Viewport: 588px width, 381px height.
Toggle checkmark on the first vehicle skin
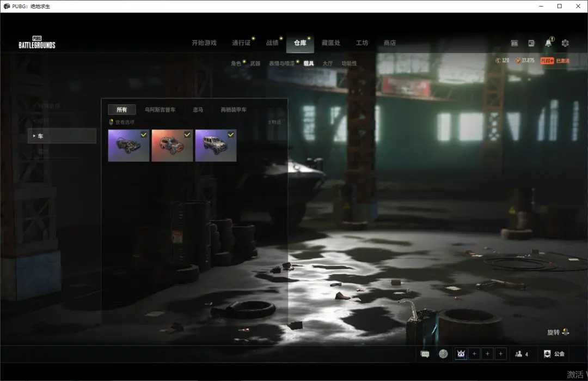coord(144,134)
